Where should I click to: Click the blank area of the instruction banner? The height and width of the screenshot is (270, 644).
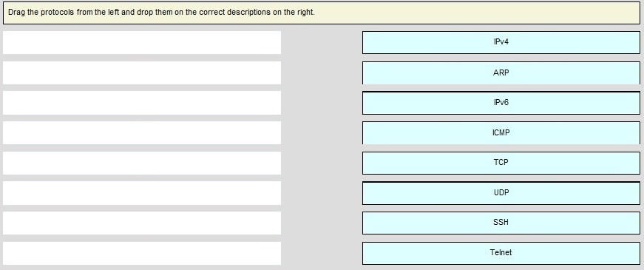[x=476, y=13]
